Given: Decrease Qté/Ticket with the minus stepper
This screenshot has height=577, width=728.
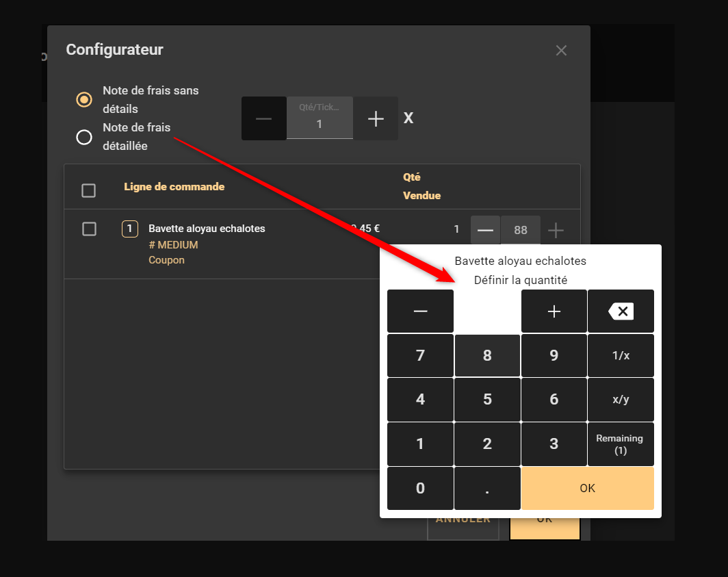Looking at the screenshot, I should tap(263, 118).
